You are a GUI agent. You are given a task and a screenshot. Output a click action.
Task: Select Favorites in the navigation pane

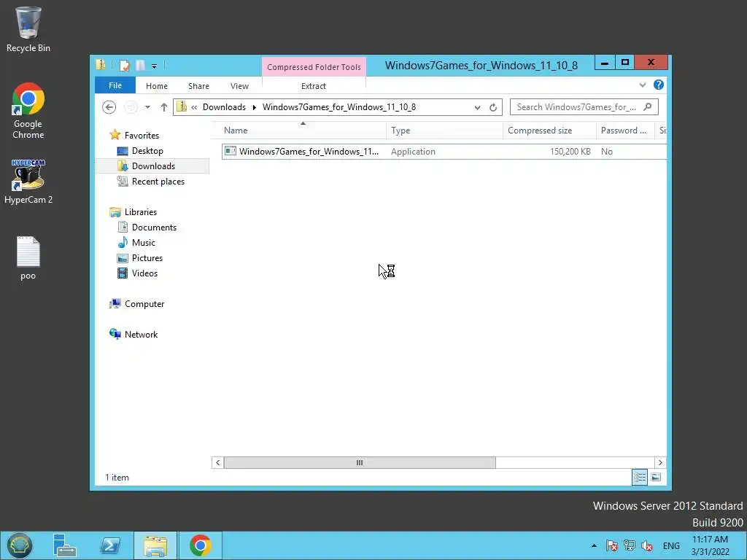(x=142, y=136)
